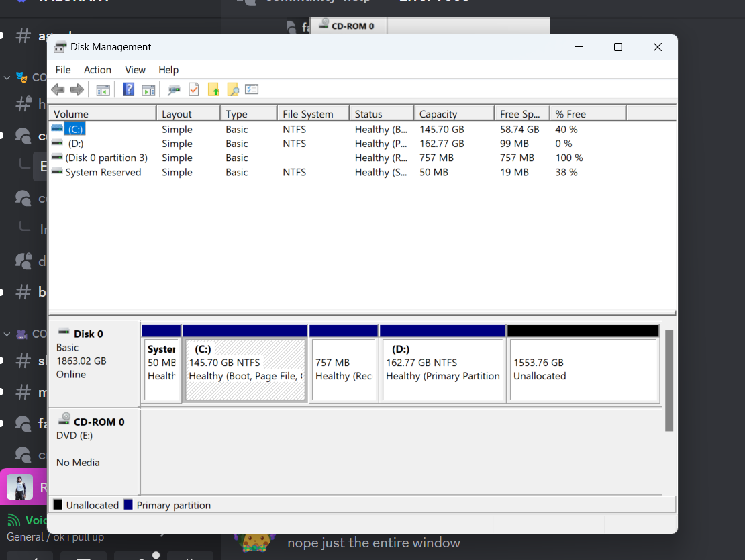Toggle the Show/Hide Action Pane icon
The width and height of the screenshot is (745, 560).
click(x=148, y=89)
